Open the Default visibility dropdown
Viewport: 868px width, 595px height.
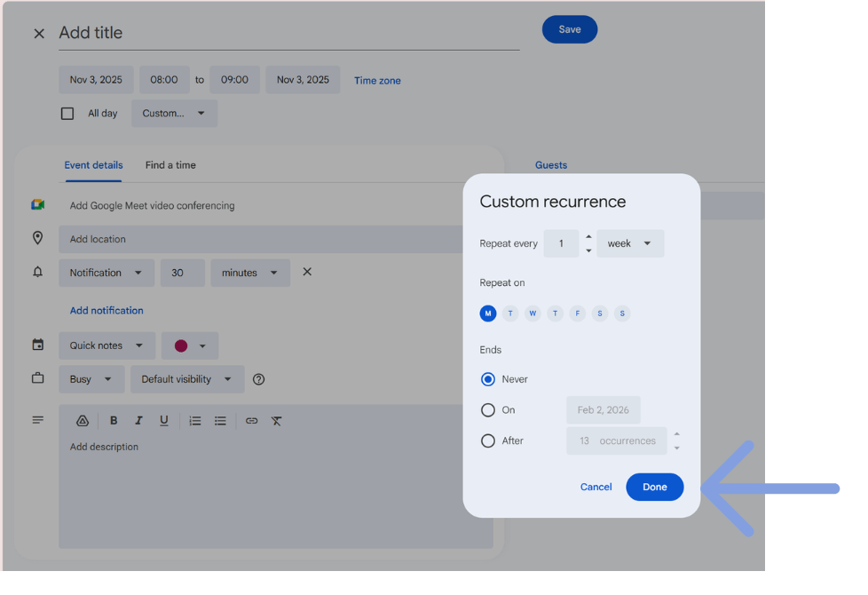186,379
